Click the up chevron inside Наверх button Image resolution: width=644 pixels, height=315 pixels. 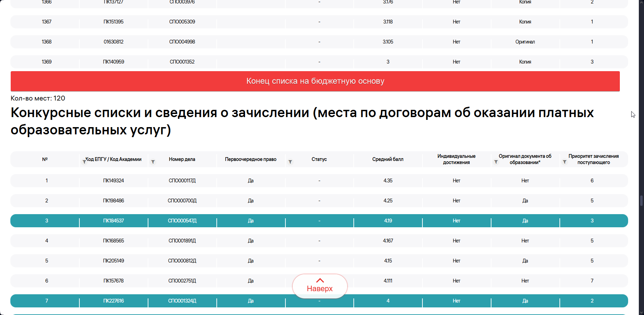[x=320, y=280]
